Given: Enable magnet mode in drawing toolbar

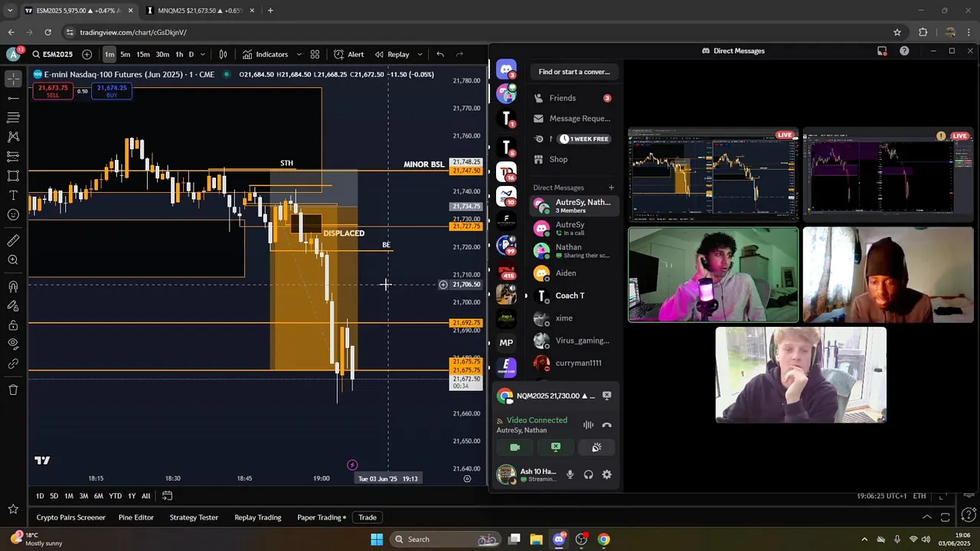Looking at the screenshot, I should [13, 286].
